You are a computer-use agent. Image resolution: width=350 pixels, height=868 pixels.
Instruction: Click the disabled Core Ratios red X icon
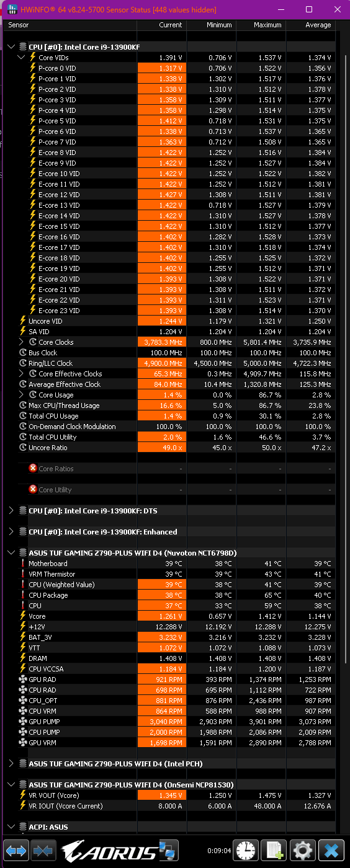33,468
